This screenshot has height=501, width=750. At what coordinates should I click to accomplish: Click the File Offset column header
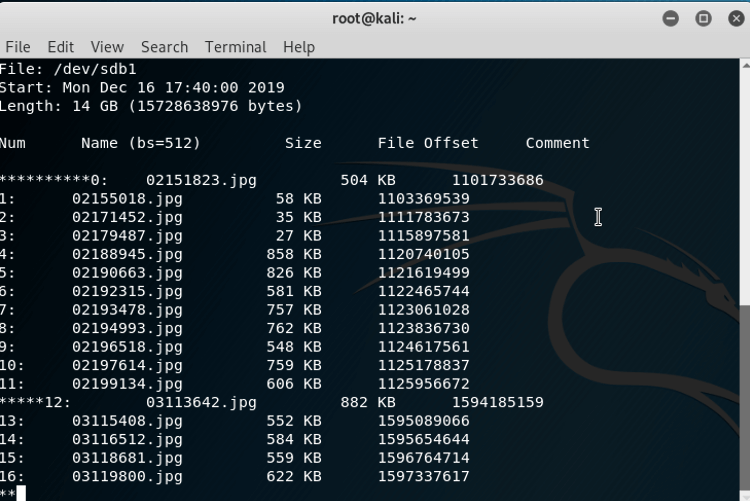click(428, 143)
